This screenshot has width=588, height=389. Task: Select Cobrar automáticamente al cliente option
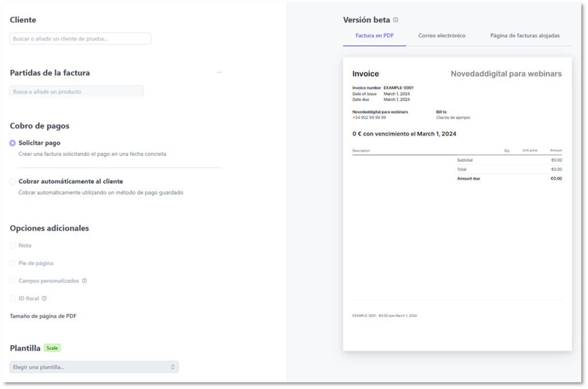click(13, 181)
